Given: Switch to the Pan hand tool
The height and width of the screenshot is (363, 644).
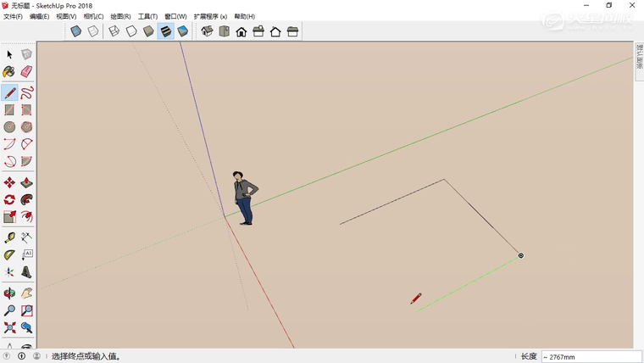Looking at the screenshot, I should pos(26,293).
